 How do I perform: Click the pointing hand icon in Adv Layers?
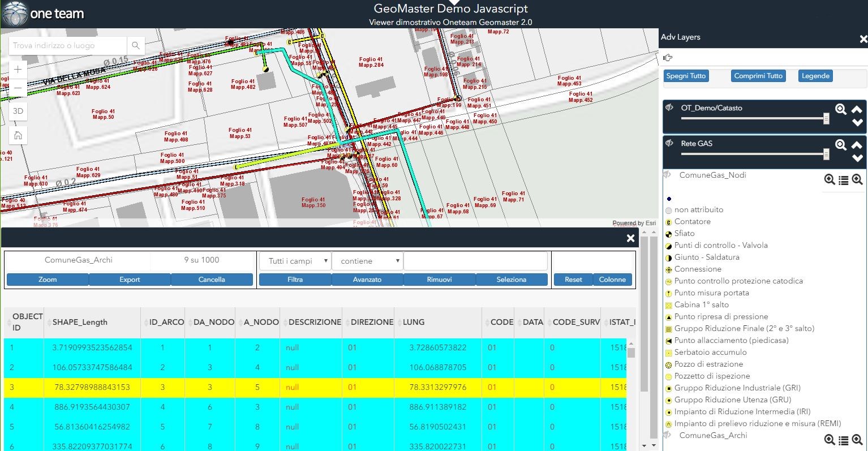pyautogui.click(x=668, y=57)
